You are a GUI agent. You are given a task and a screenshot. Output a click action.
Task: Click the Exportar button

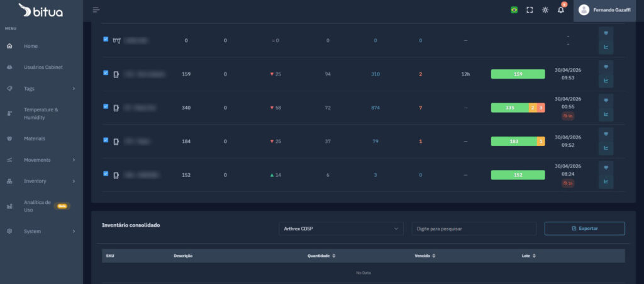point(584,229)
